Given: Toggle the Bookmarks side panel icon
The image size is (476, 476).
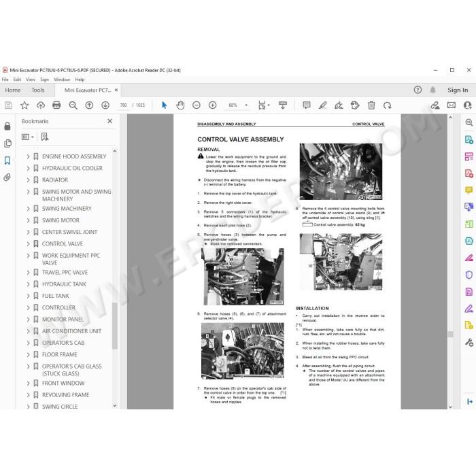Looking at the screenshot, I should click(7, 160).
